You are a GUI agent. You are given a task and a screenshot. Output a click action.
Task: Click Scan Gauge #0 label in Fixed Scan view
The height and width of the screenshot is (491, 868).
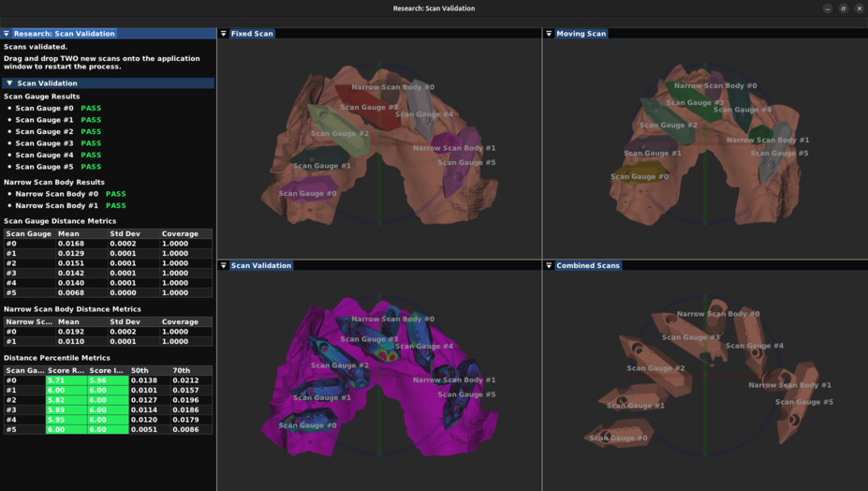[306, 194]
